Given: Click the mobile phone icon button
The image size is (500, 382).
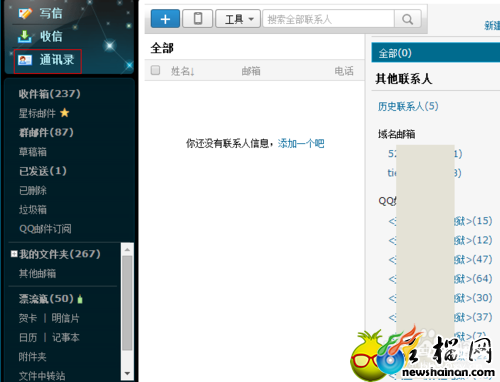Looking at the screenshot, I should [x=198, y=19].
